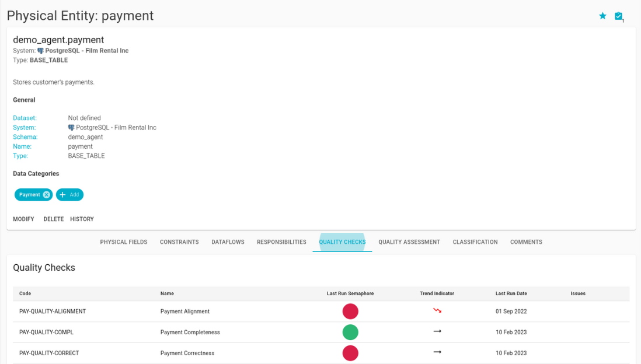
Task: Click the Trend Indicator column header
Action: point(437,294)
